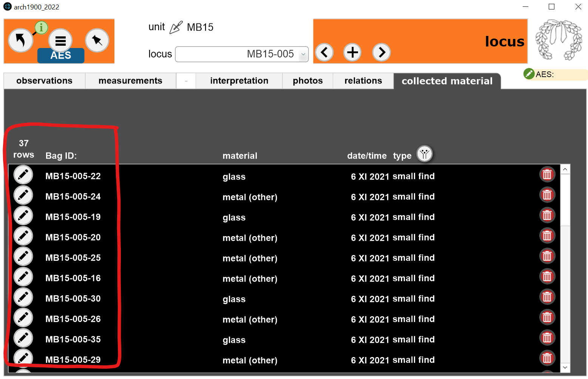
Task: Click the green info icon near the back arrow
Action: [41, 27]
